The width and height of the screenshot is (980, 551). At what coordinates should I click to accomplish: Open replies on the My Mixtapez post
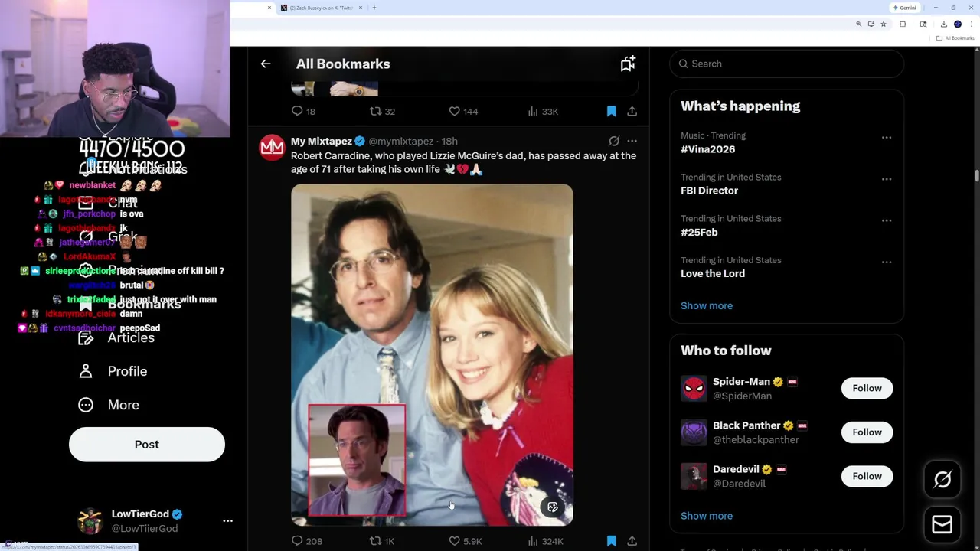click(x=306, y=541)
